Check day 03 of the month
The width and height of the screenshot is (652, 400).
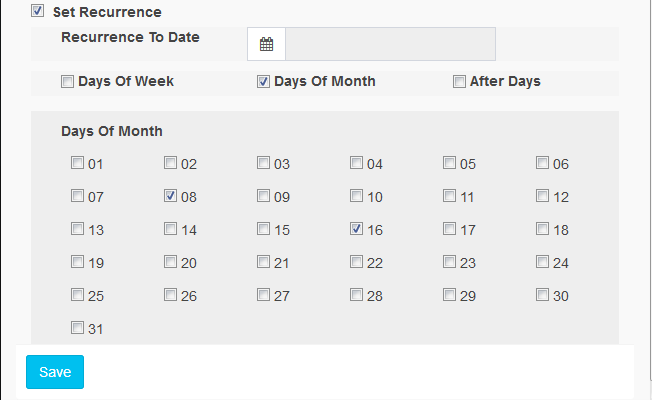263,163
